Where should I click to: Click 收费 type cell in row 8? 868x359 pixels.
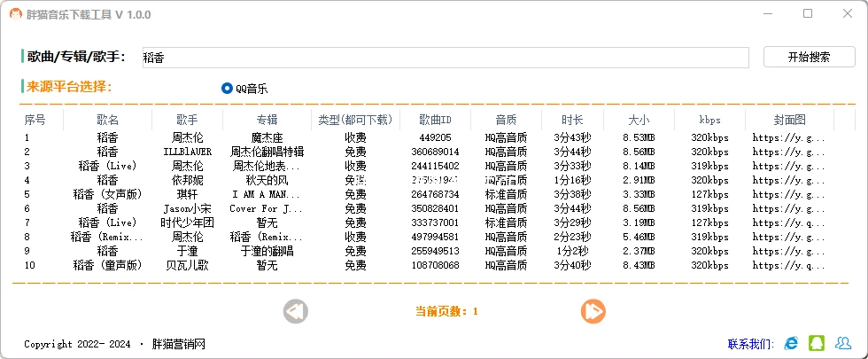[355, 238]
